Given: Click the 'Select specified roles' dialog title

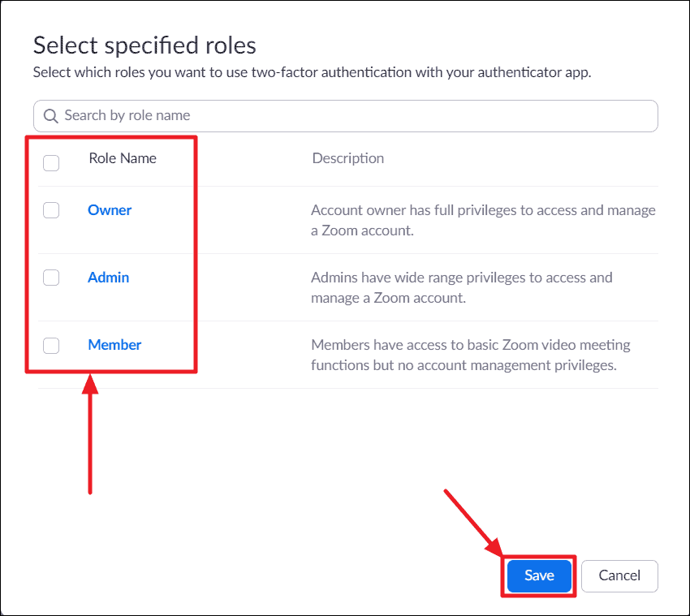Looking at the screenshot, I should pos(144,45).
